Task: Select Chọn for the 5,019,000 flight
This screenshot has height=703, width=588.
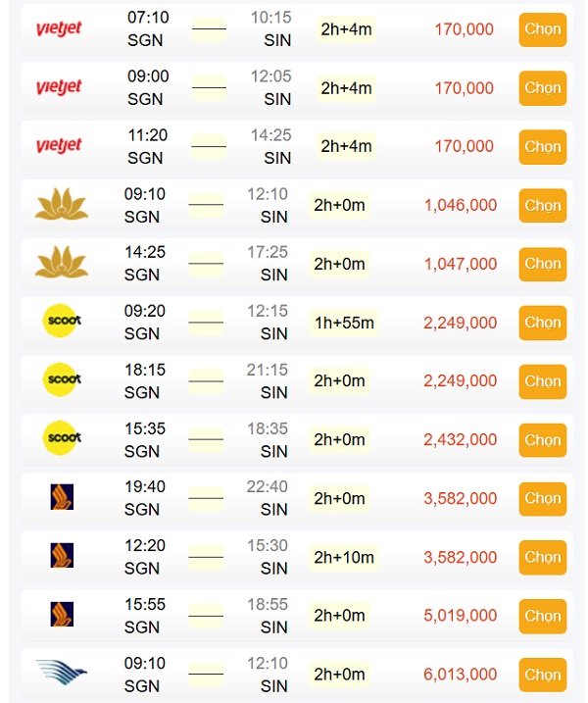Action: point(543,616)
